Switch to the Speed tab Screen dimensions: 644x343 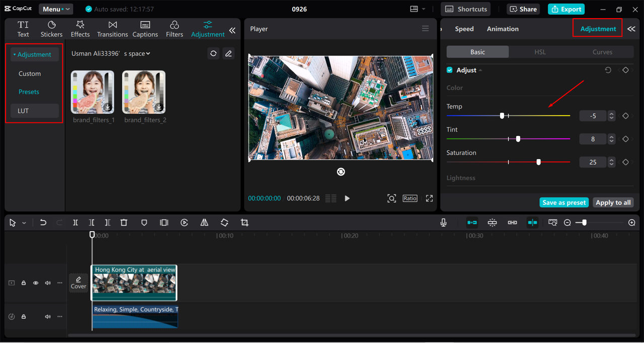click(x=464, y=29)
